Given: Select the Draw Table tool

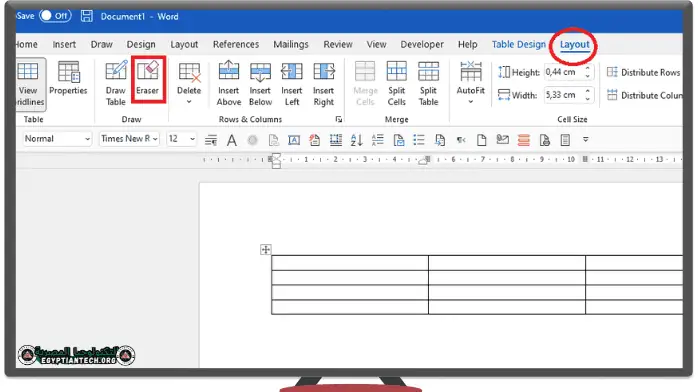Looking at the screenshot, I should (x=116, y=83).
